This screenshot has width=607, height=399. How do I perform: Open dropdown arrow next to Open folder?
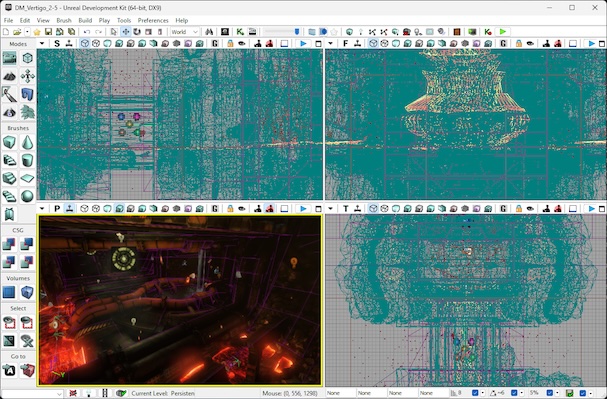pyautogui.click(x=27, y=32)
